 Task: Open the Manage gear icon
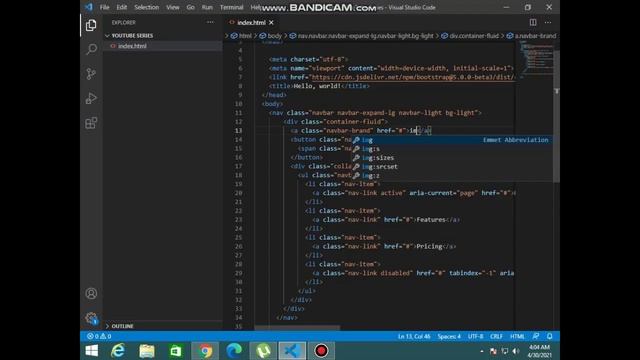91,318
